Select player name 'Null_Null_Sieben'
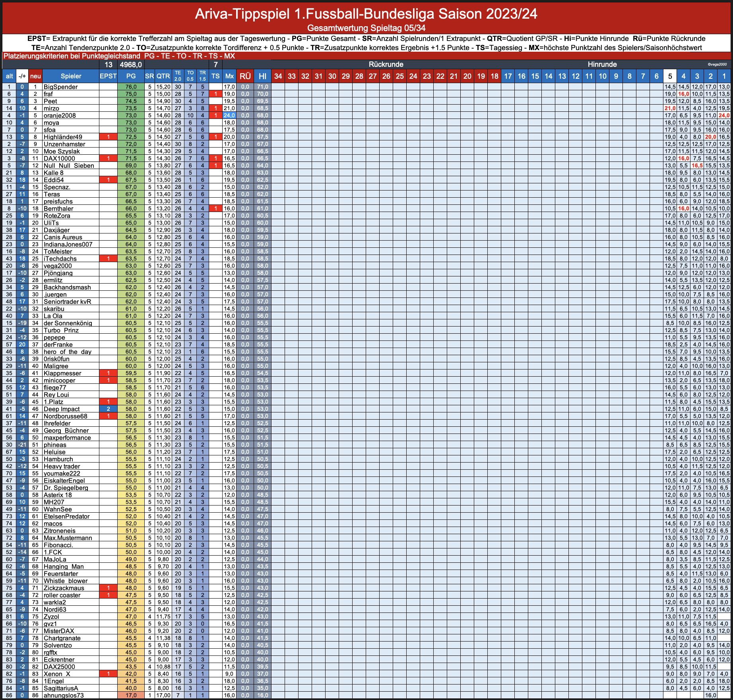 (69, 165)
